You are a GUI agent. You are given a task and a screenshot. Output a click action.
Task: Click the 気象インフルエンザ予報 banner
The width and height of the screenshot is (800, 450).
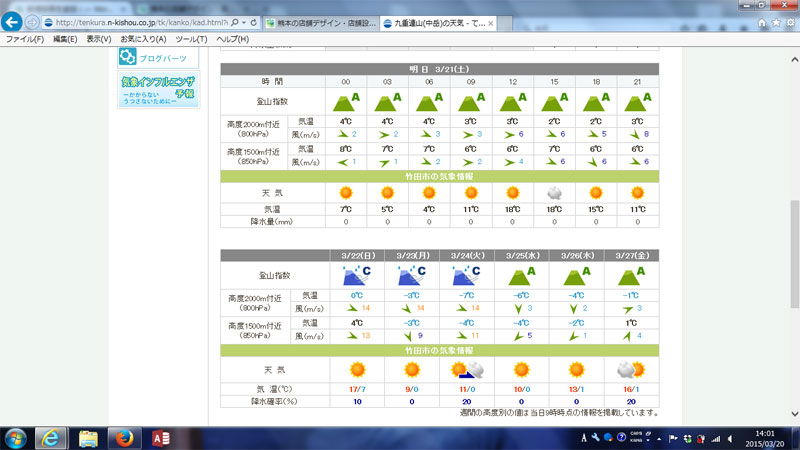pos(159,90)
